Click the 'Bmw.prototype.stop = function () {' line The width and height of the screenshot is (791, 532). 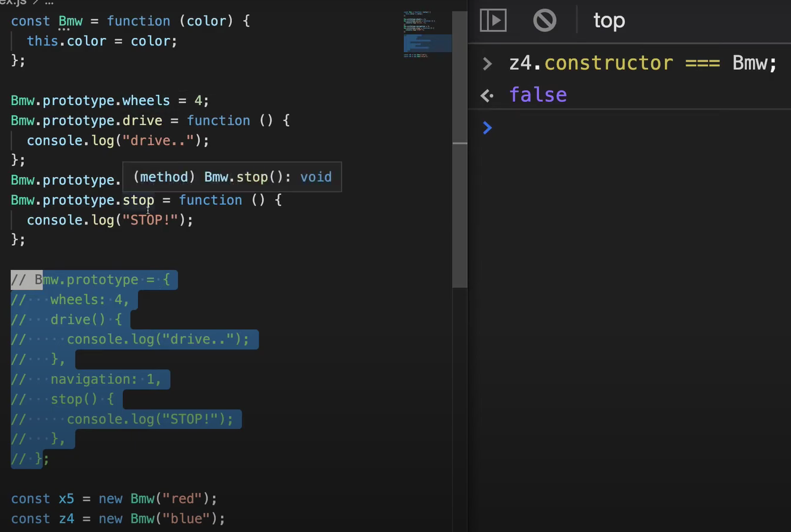pos(146,200)
